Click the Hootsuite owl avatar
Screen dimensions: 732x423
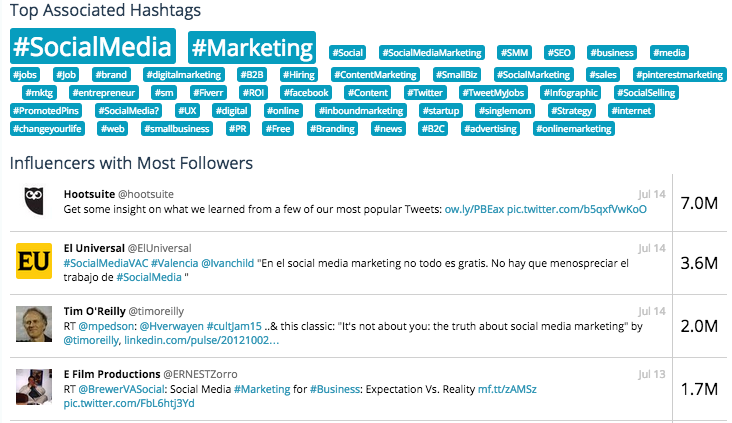[33, 200]
